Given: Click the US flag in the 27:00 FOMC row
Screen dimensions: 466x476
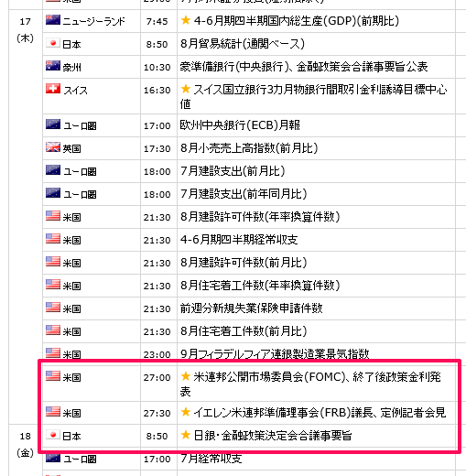Looking at the screenshot, I should [x=53, y=376].
